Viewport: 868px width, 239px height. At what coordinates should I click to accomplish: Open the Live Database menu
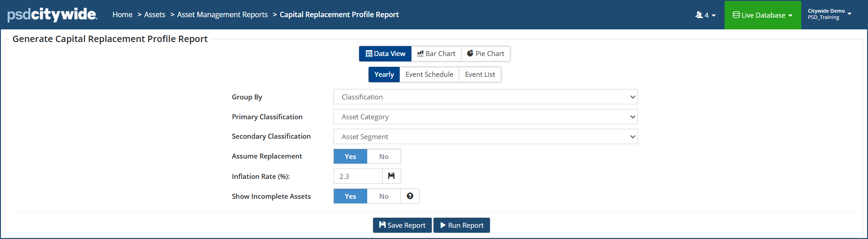coord(762,15)
